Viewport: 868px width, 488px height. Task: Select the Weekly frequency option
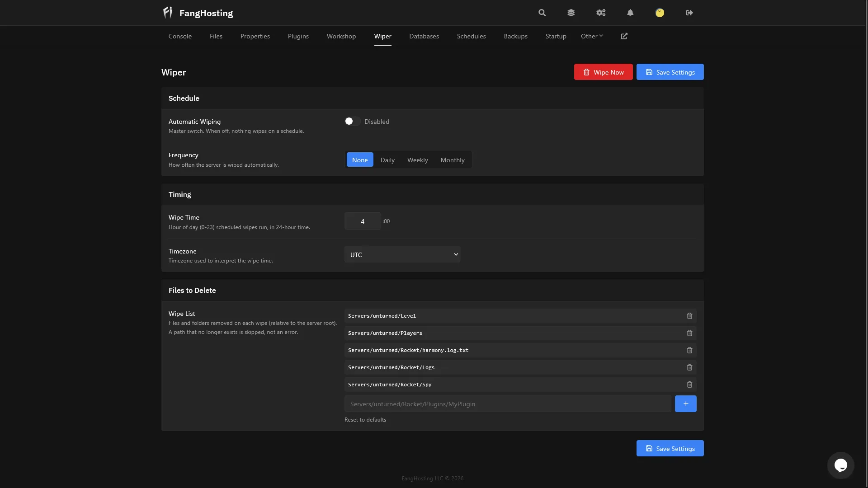click(417, 160)
